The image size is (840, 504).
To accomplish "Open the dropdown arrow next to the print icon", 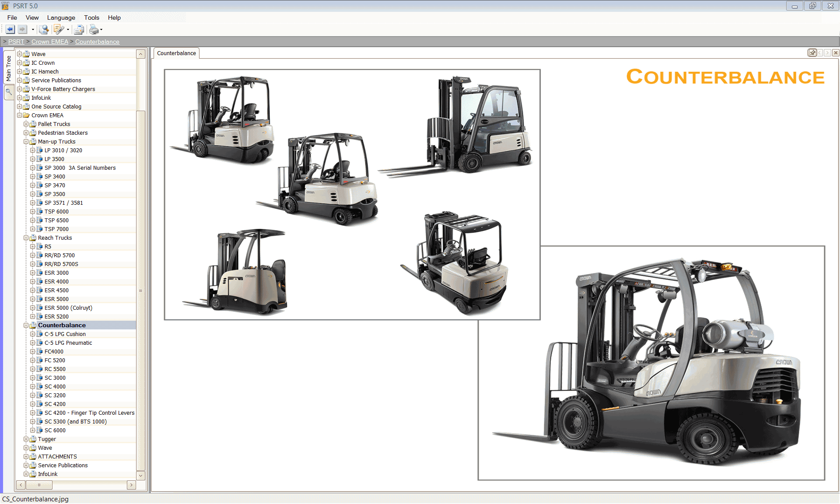I will click(x=101, y=29).
